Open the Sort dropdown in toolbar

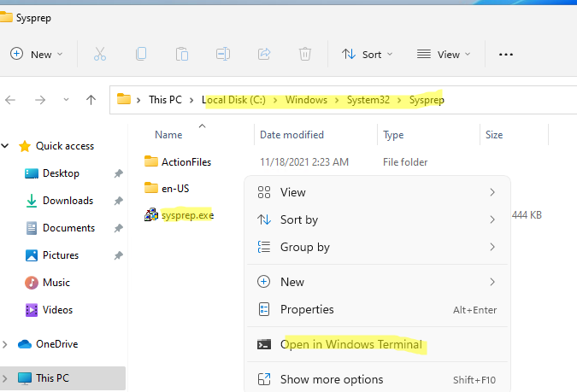(x=368, y=55)
